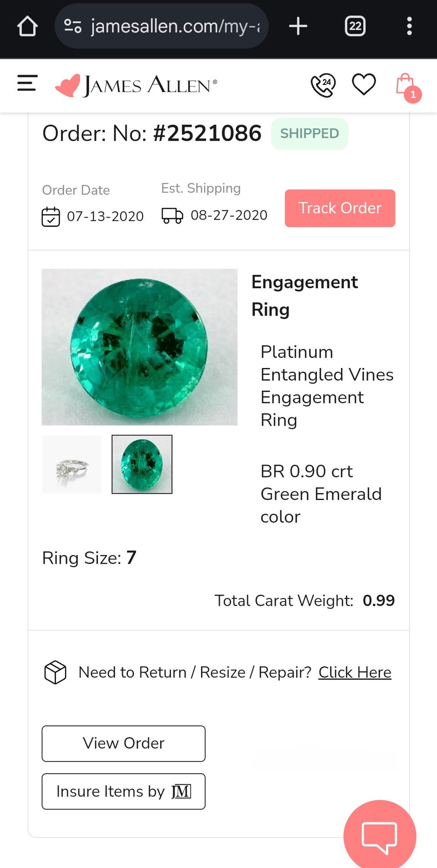Screen dimensions: 437x868
Task: Open the 24-hour phone support icon
Action: click(323, 85)
